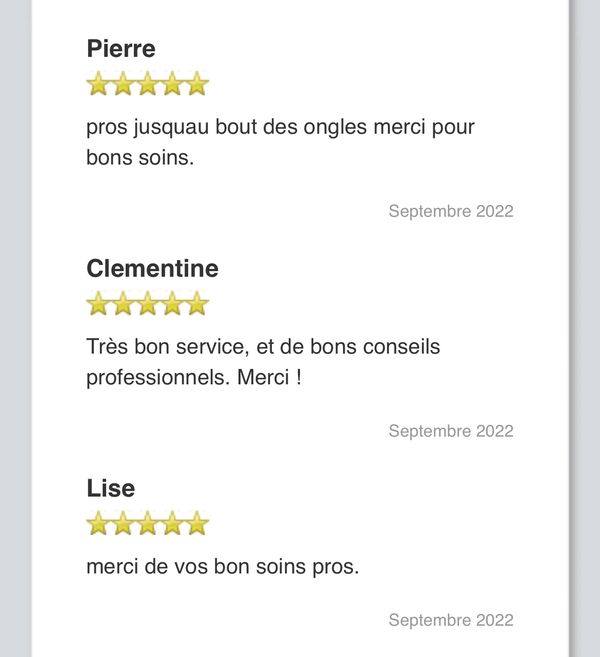Click the fifth star in Lise's rating
The image size is (600, 657).
tap(197, 524)
